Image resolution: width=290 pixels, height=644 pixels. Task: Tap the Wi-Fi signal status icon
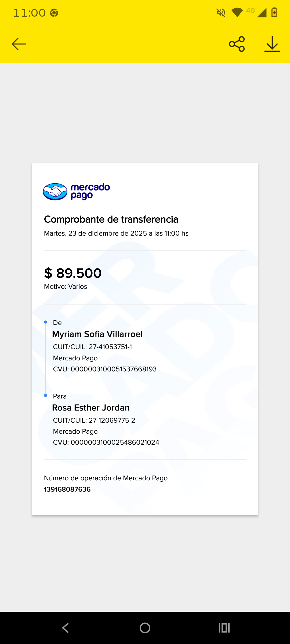coord(237,12)
